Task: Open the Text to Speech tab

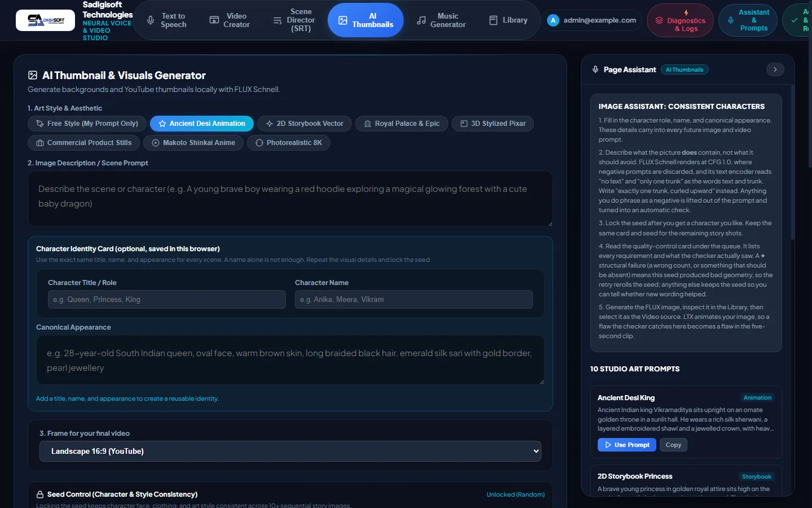Action: (x=166, y=20)
